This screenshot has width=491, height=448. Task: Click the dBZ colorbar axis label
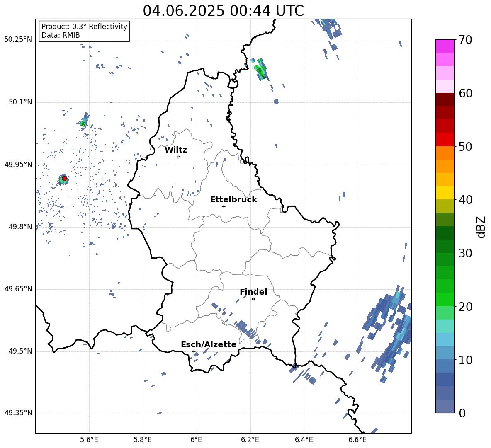pyautogui.click(x=481, y=227)
